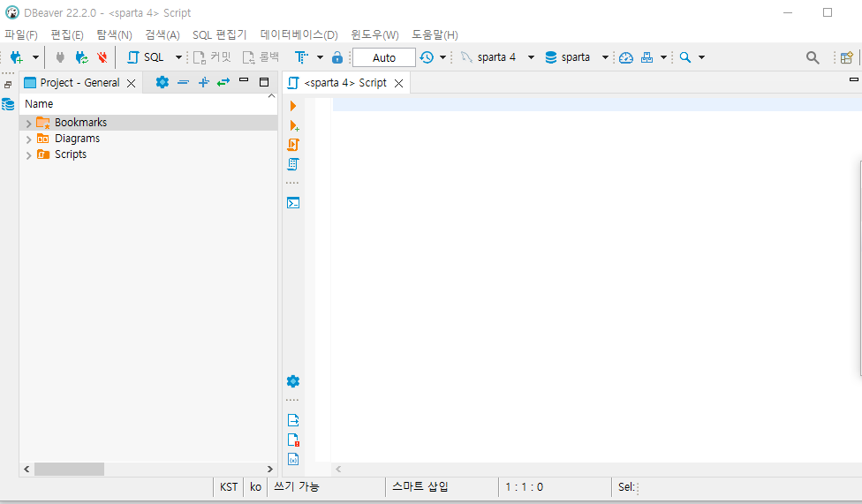Open the blue search icon's dropdown arrow
862x504 pixels.
coord(701,57)
